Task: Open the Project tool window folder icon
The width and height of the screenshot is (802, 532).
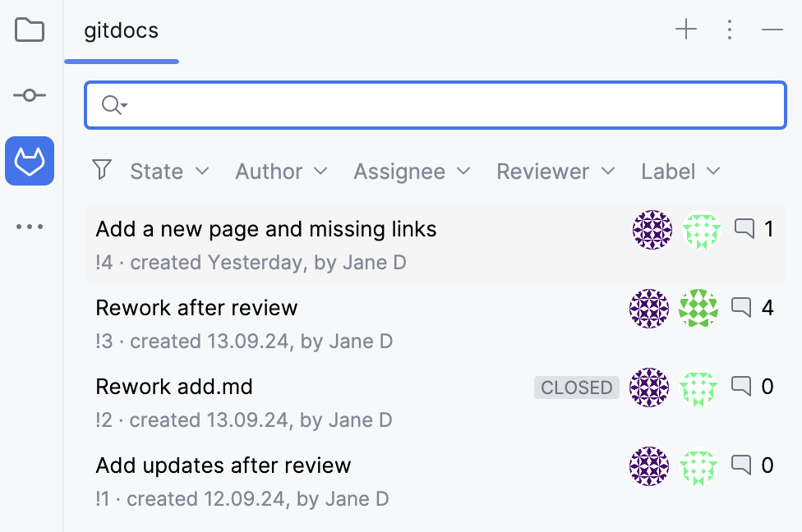Action: click(30, 30)
